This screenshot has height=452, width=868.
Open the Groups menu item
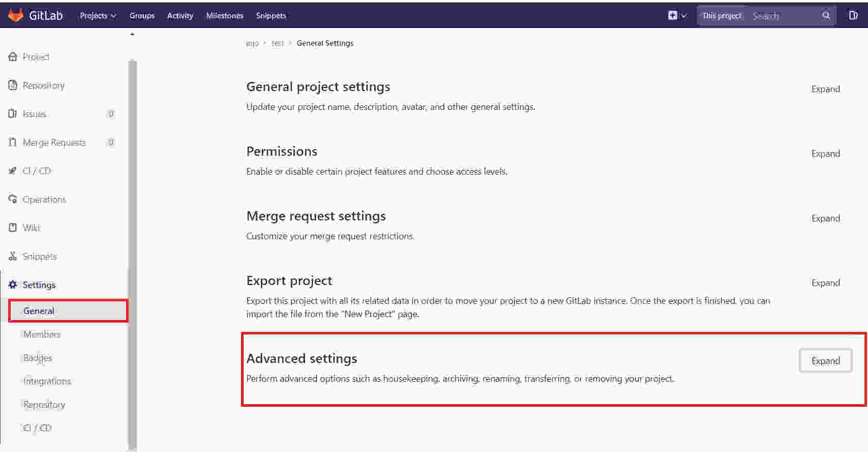pyautogui.click(x=142, y=16)
